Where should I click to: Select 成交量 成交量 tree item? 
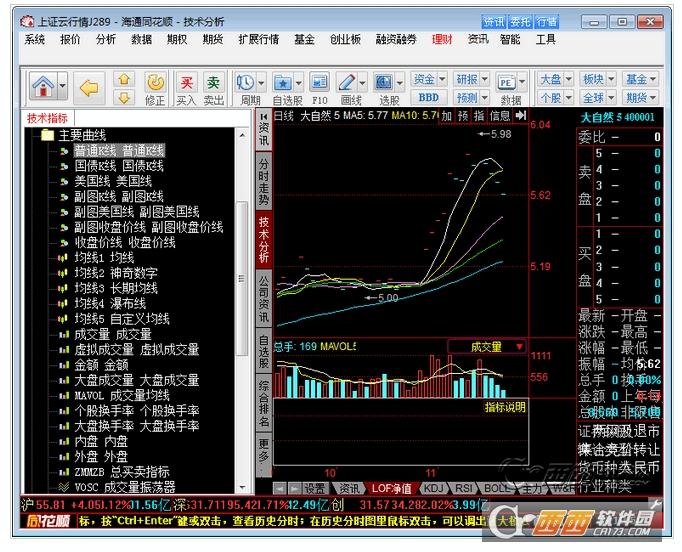(113, 334)
